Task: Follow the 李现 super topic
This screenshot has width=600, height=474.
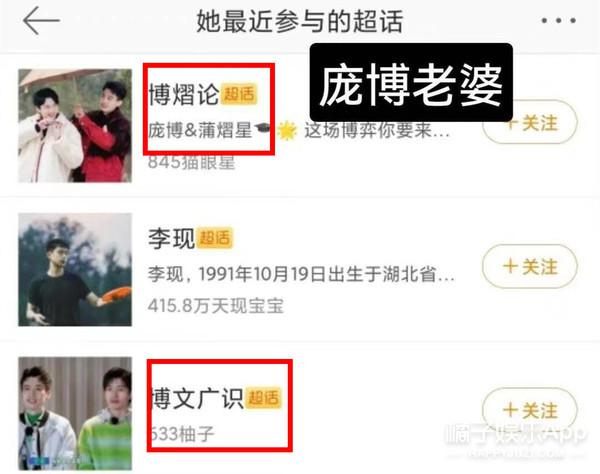Action: (530, 266)
